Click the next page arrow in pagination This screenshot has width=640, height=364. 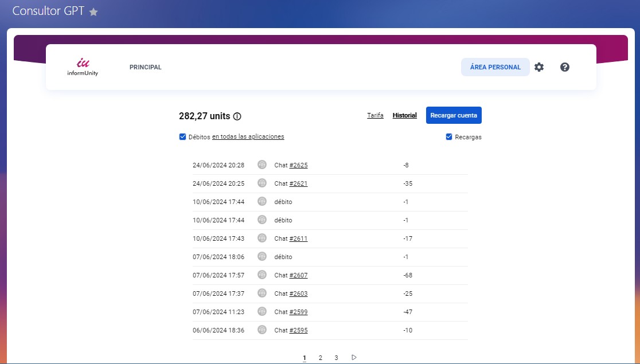tap(354, 358)
